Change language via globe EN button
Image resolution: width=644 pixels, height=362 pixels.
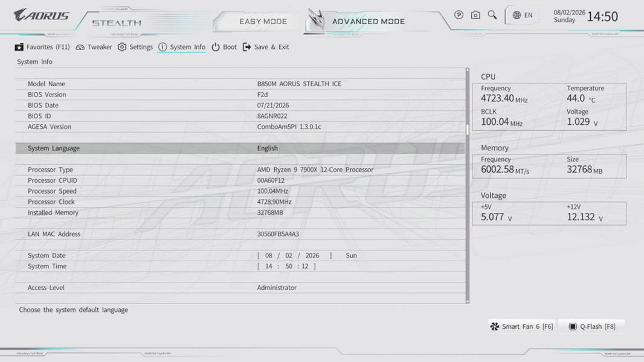point(523,15)
